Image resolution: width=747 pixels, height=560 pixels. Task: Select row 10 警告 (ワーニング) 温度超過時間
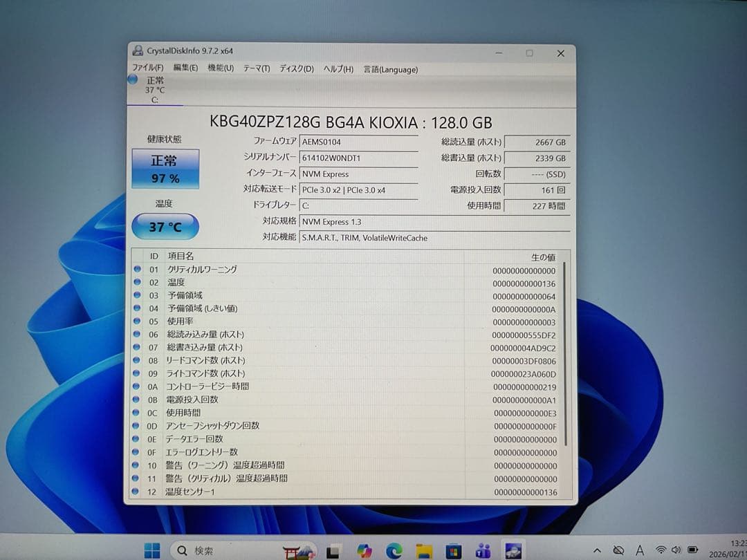click(347, 465)
